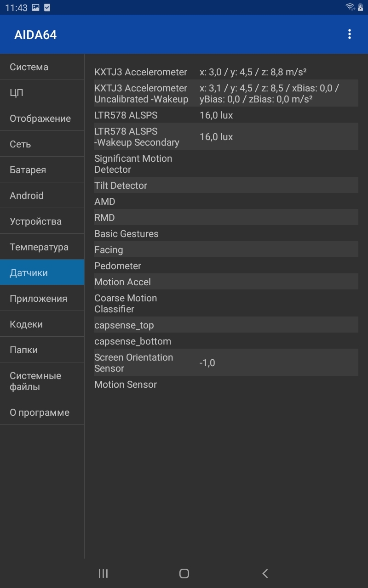Select Отображение in the sidebar
This screenshot has height=588, width=368.
(x=42, y=119)
